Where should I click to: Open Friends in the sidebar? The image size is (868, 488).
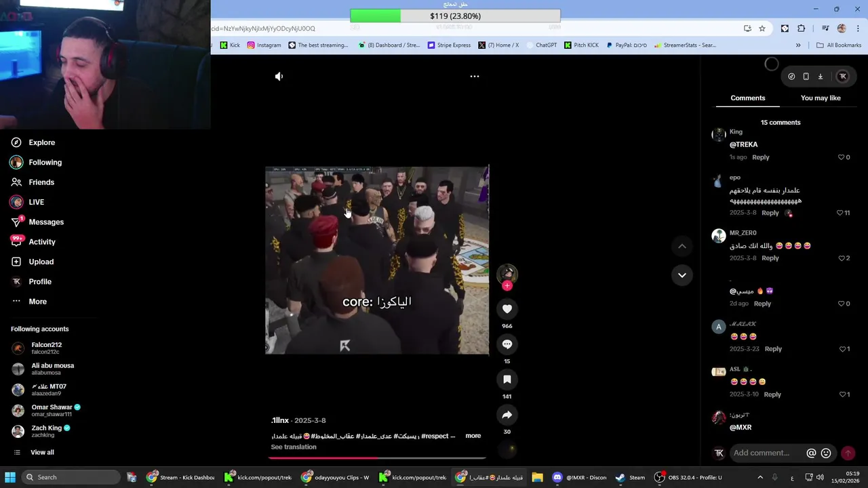[x=33, y=182]
